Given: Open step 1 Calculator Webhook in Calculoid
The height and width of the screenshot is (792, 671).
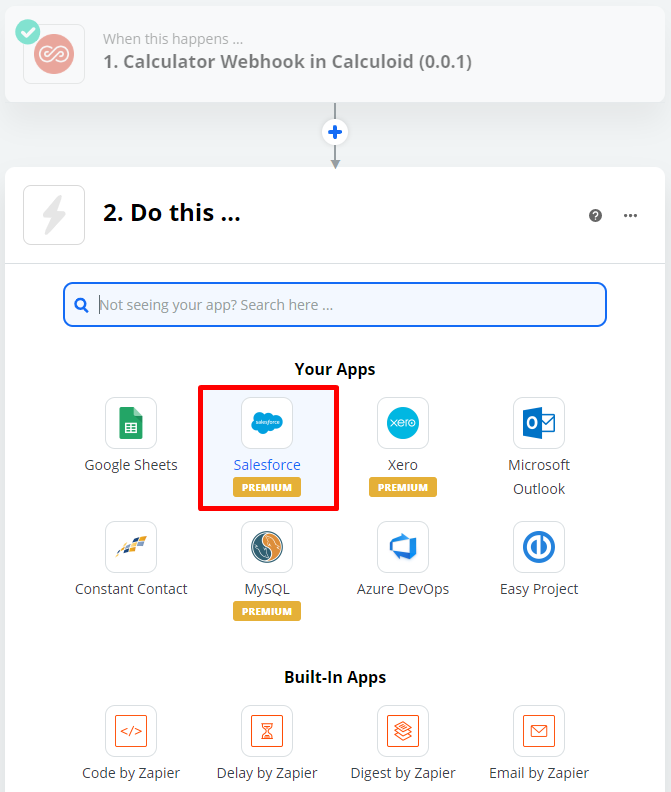Looking at the screenshot, I should tap(335, 54).
